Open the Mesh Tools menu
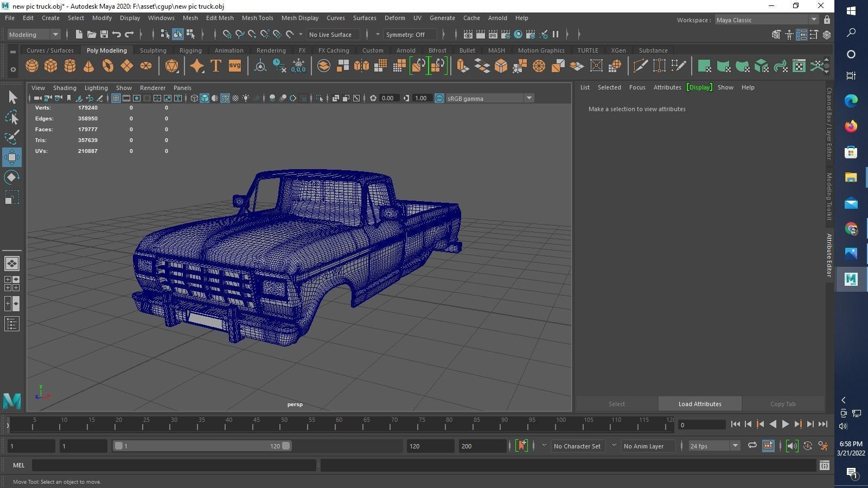The height and width of the screenshot is (488, 868). tap(257, 18)
